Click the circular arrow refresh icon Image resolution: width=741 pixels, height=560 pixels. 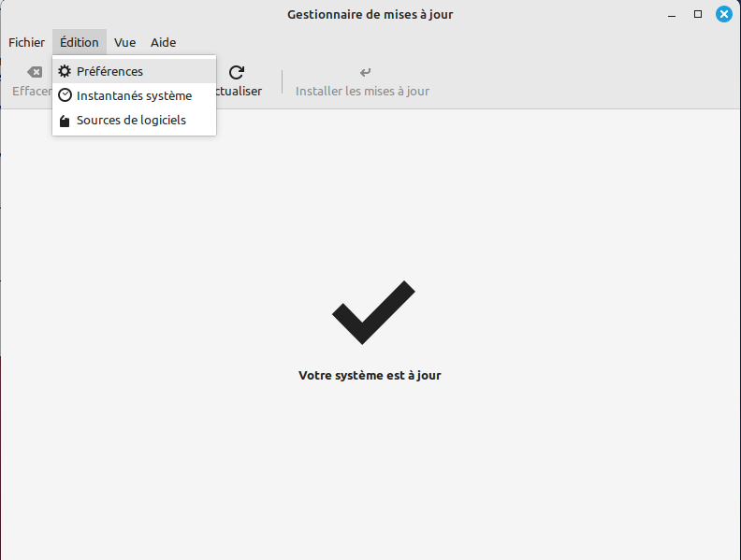pyautogui.click(x=237, y=72)
